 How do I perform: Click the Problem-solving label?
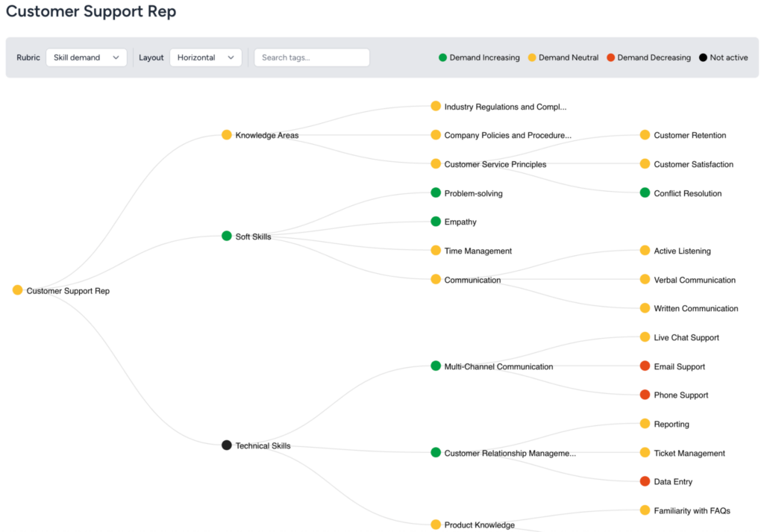tap(474, 193)
